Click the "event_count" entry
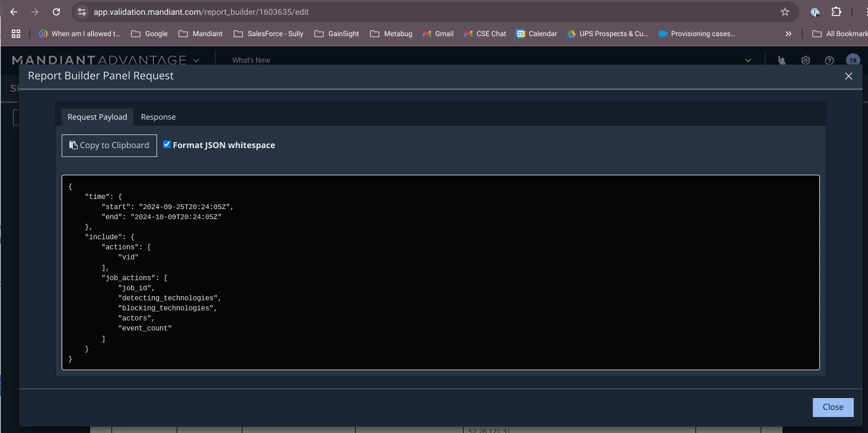This screenshot has height=433, width=868. point(145,328)
